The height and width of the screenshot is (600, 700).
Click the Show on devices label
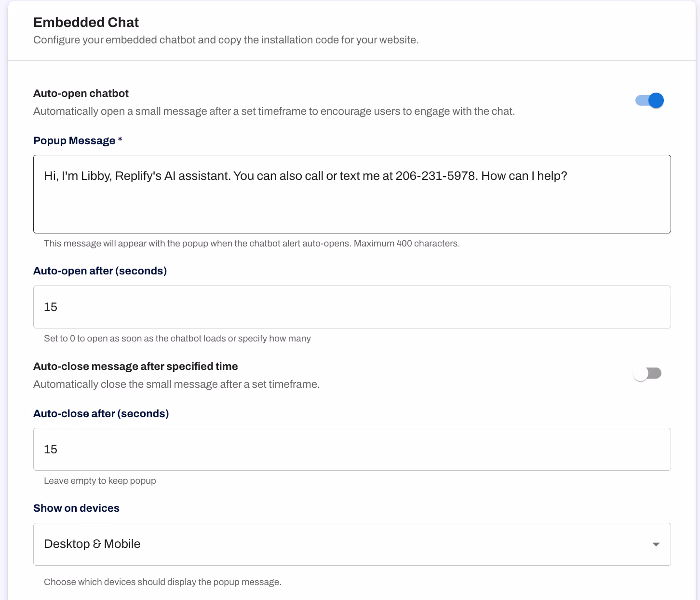(x=76, y=508)
